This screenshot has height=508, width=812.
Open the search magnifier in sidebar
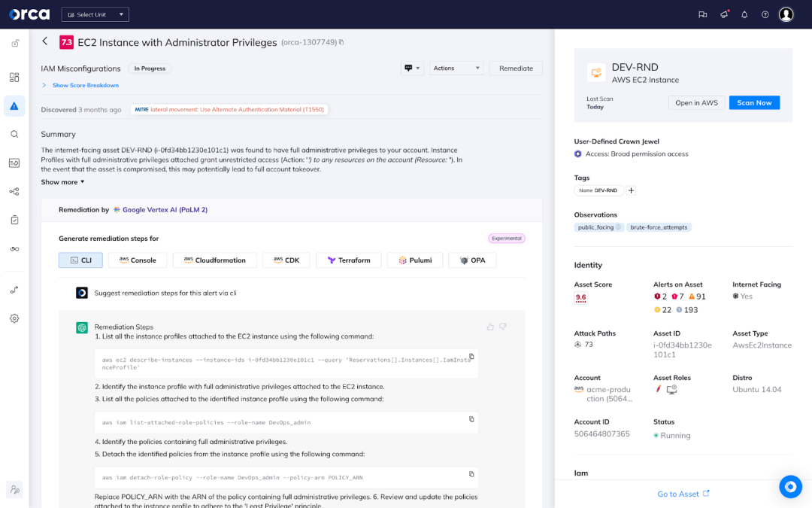[x=14, y=134]
